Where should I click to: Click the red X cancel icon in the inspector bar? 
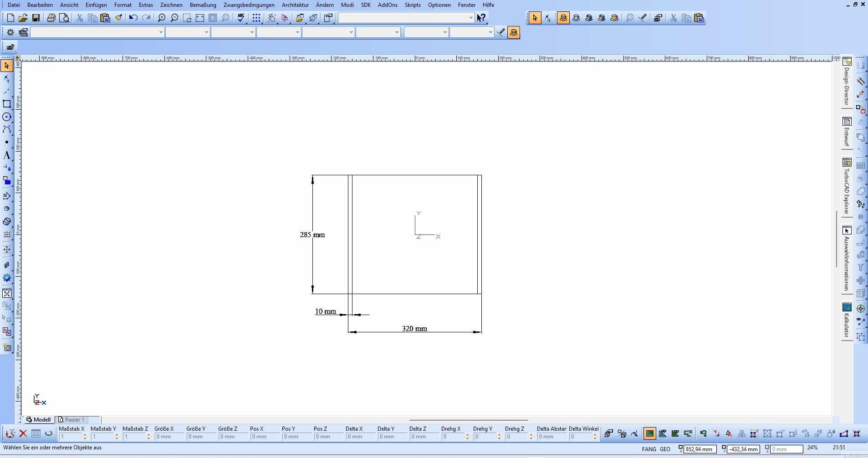pos(23,433)
